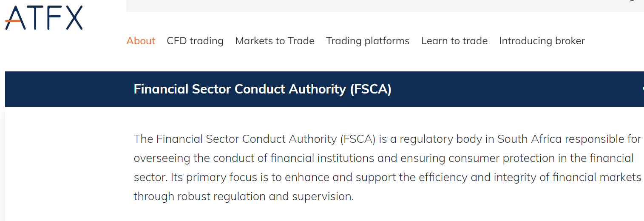Viewport: 644px width, 221px height.
Task: Click the ATFX logo
Action: pyautogui.click(x=44, y=18)
